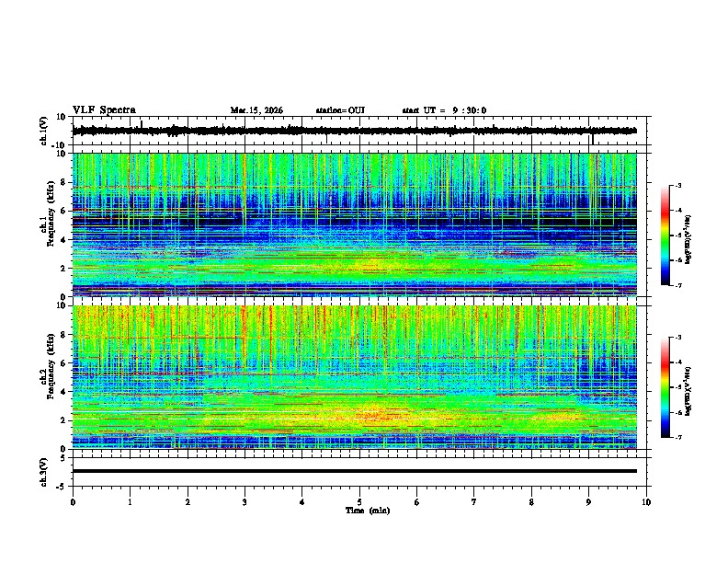Click tick label "4" on the Time axis

(x=302, y=502)
